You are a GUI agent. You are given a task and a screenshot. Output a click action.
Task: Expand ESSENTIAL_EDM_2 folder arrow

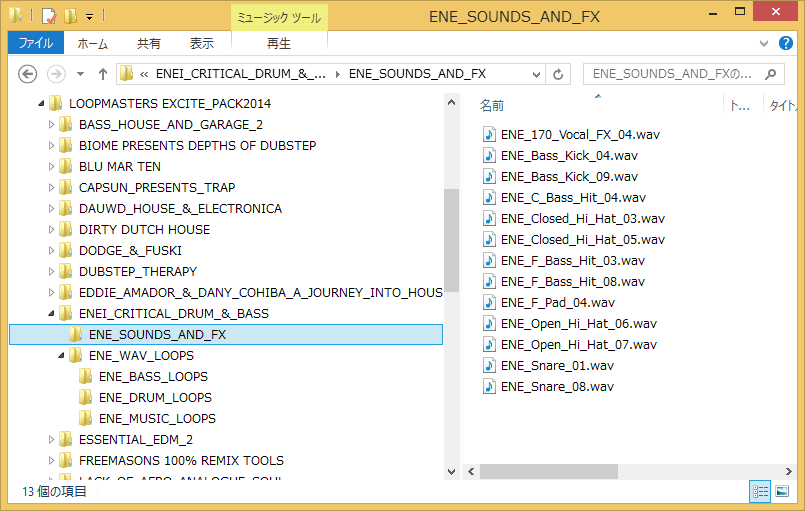[x=51, y=440]
